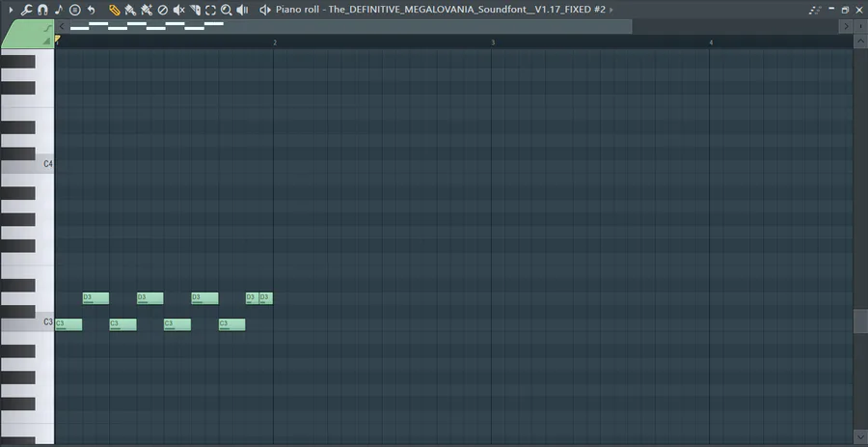Click the scroll up arrow at top right
868x447 pixels.
860,42
